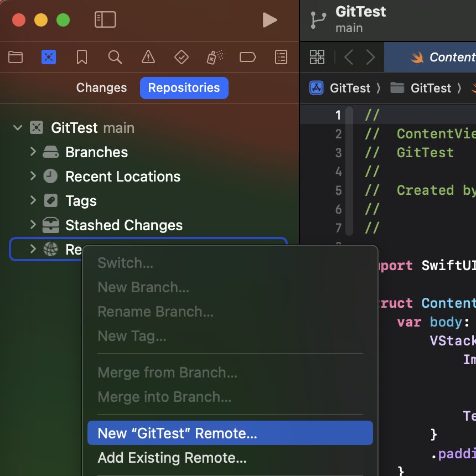The image size is (476, 476).
Task: Expand the Tags group
Action: 33,200
